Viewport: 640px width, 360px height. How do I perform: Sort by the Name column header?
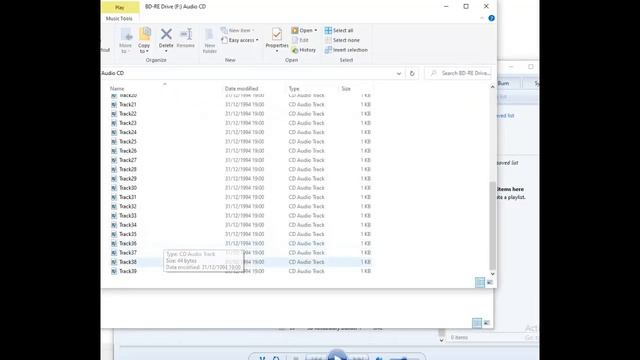click(x=117, y=89)
